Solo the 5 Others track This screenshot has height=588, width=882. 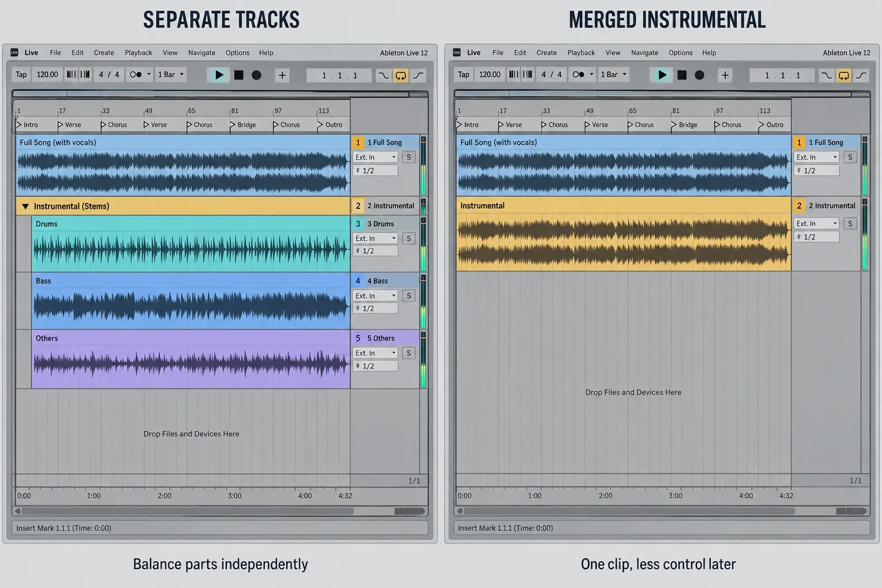pyautogui.click(x=409, y=353)
